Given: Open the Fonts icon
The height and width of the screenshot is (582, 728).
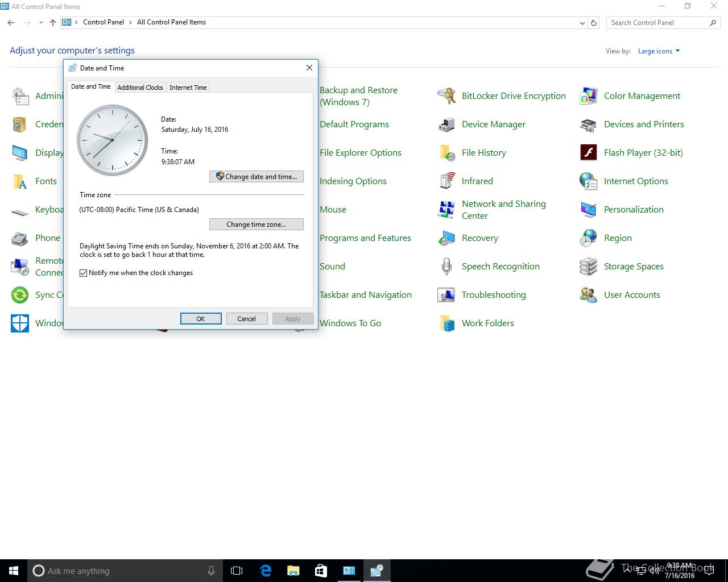Looking at the screenshot, I should coord(20,181).
